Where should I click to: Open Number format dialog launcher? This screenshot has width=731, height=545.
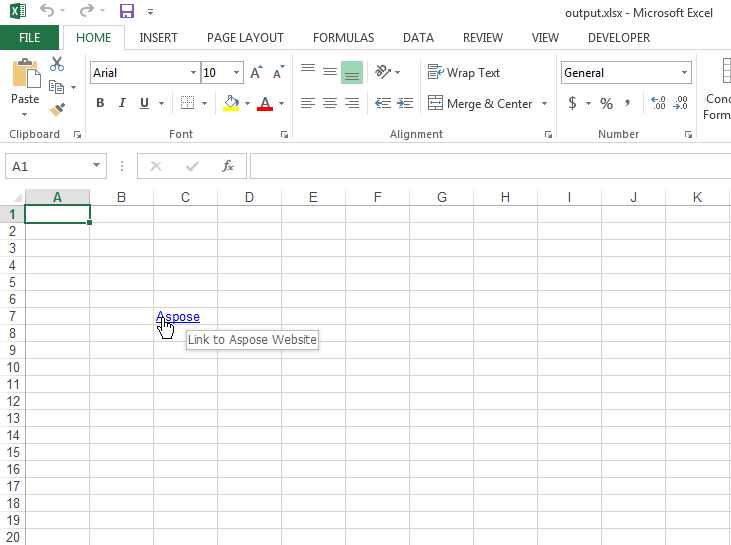tap(688, 135)
